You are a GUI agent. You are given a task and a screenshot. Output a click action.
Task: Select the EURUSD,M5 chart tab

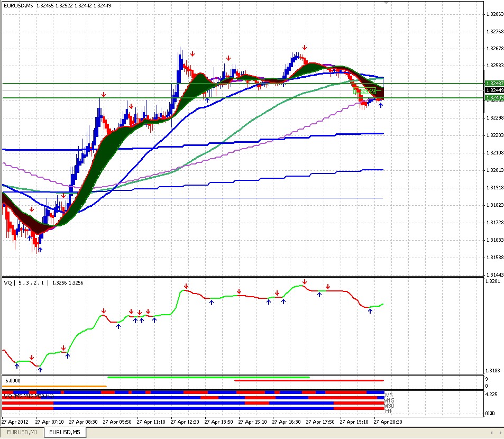(65, 432)
